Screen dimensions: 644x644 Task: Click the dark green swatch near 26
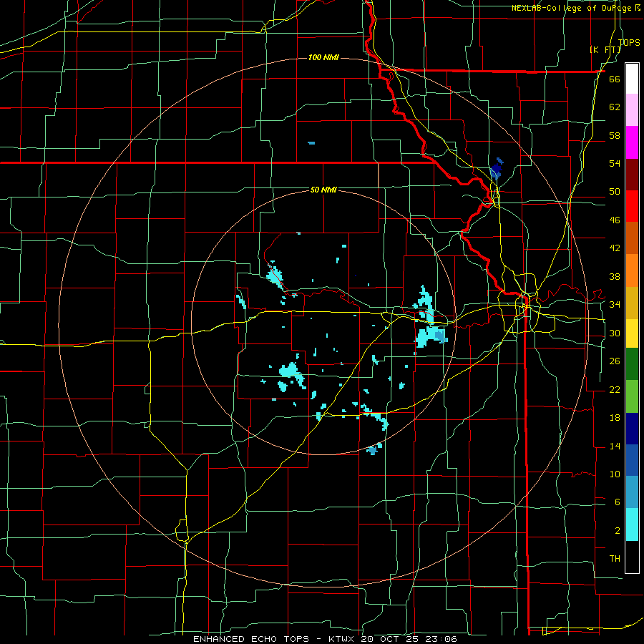coord(632,364)
